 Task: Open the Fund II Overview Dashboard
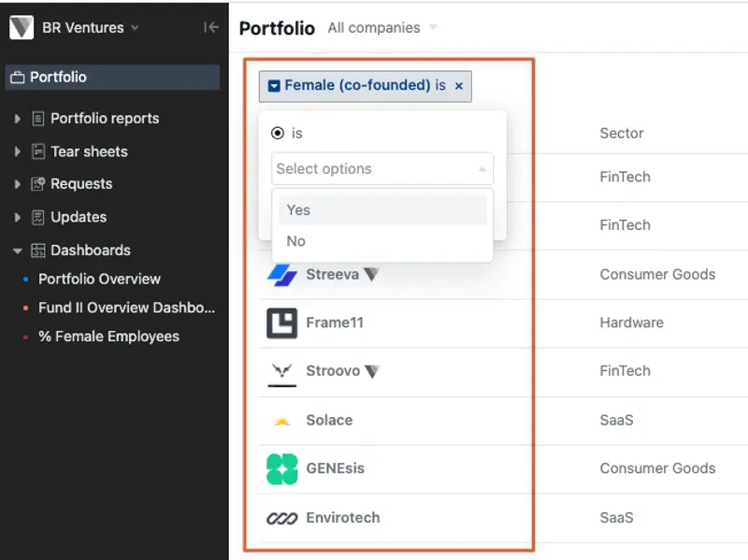click(x=126, y=308)
